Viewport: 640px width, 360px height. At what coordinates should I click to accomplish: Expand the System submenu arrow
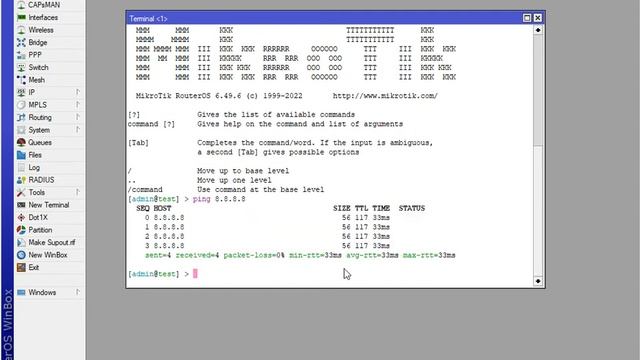[x=78, y=130]
